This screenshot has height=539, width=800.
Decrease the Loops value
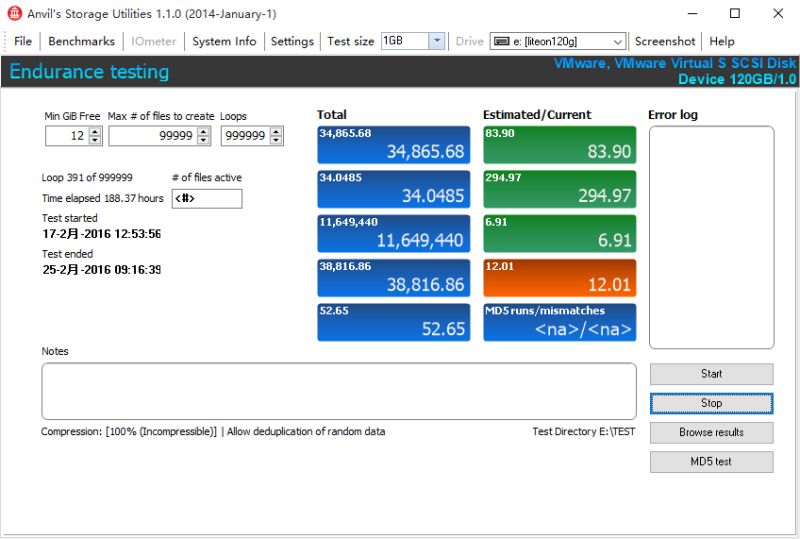pyautogui.click(x=276, y=140)
